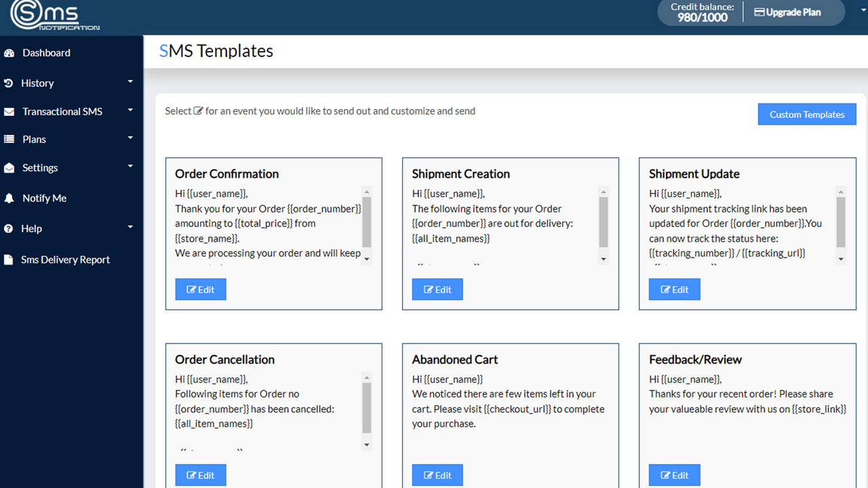
Task: Expand the Help submenu arrow
Action: click(x=130, y=228)
